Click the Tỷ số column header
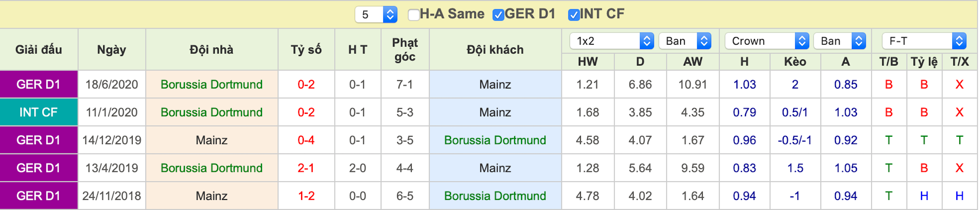This screenshot has height=210, width=980. coord(306,49)
